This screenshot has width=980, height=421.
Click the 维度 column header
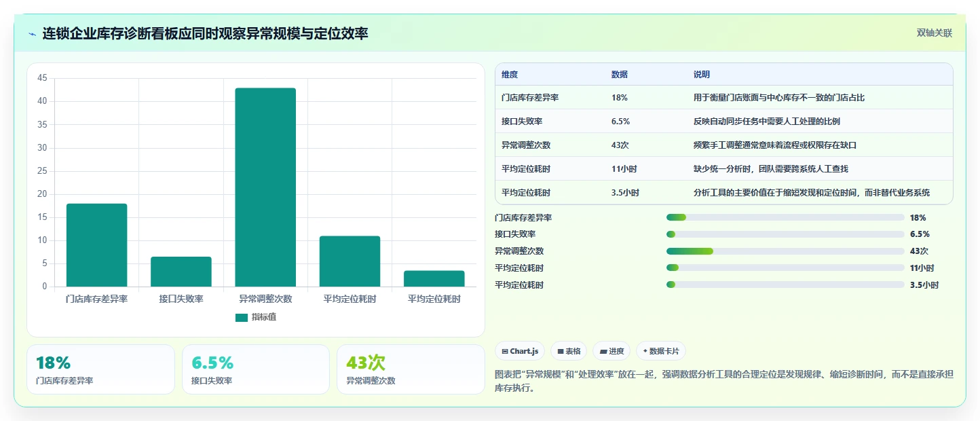click(x=510, y=74)
